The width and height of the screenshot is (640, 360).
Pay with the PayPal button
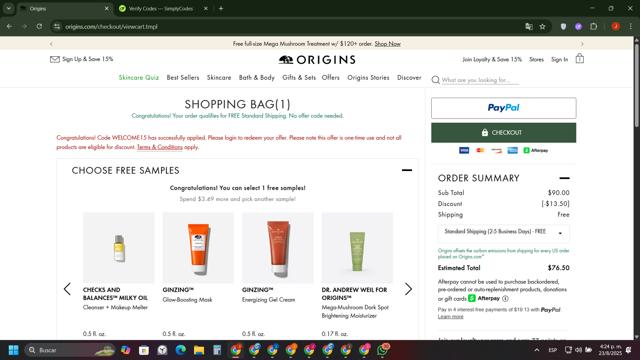[503, 108]
